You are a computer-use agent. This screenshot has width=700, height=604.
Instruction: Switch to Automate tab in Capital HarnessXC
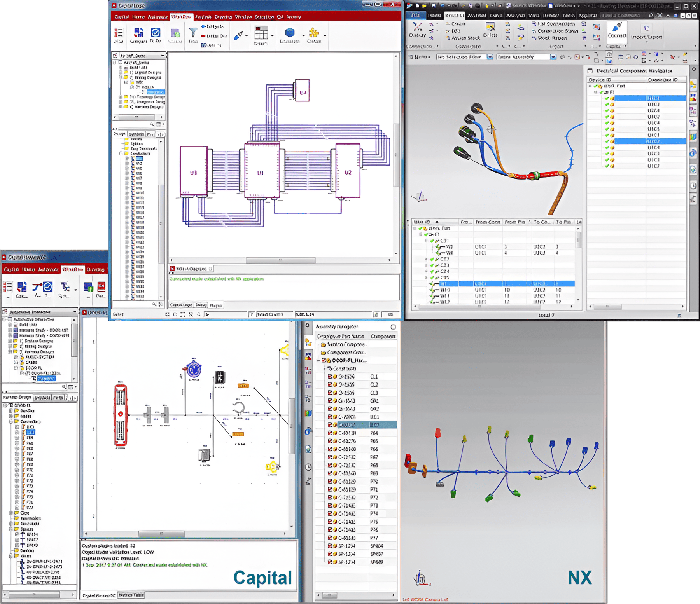pyautogui.click(x=48, y=269)
